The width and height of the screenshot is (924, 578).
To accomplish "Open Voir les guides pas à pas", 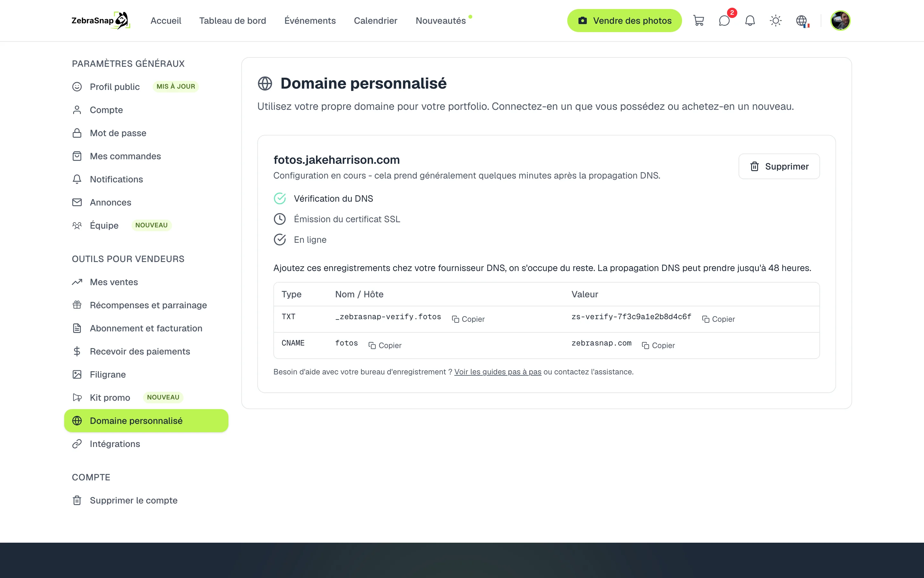I will (x=498, y=372).
